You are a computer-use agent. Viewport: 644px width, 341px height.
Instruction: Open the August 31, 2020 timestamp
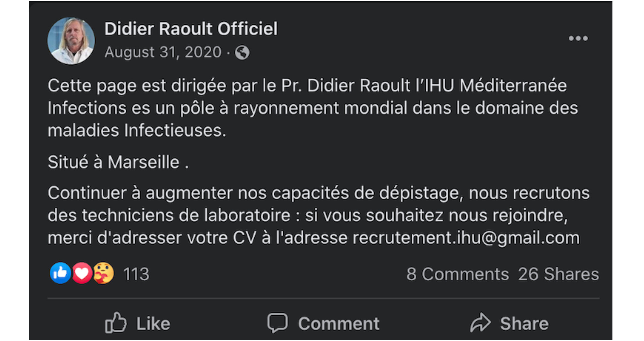click(x=163, y=52)
